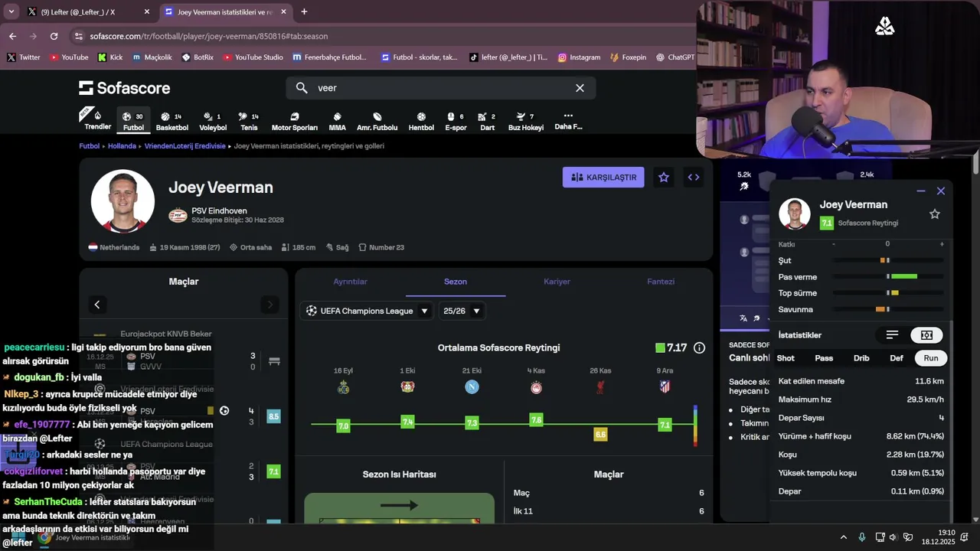
Task: Click the magnifier search icon
Action: [x=302, y=88]
